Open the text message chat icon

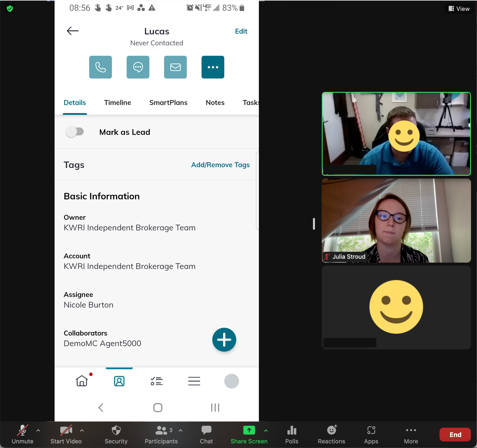(138, 67)
